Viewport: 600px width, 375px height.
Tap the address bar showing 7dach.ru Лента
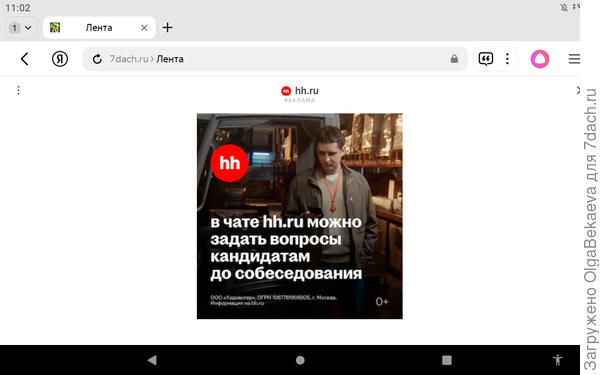275,59
